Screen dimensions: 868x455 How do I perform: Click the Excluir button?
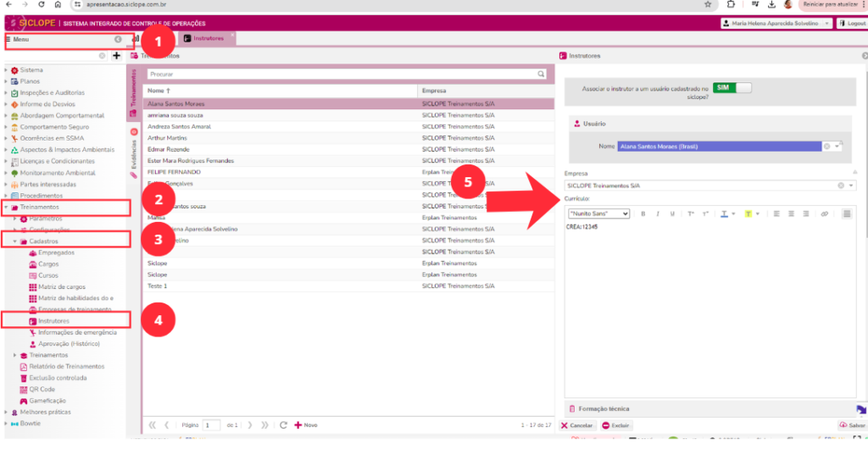click(x=617, y=424)
